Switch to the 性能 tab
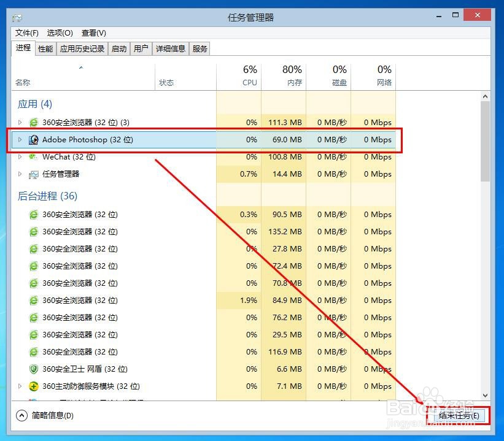The height and width of the screenshot is (441, 504). pyautogui.click(x=45, y=49)
